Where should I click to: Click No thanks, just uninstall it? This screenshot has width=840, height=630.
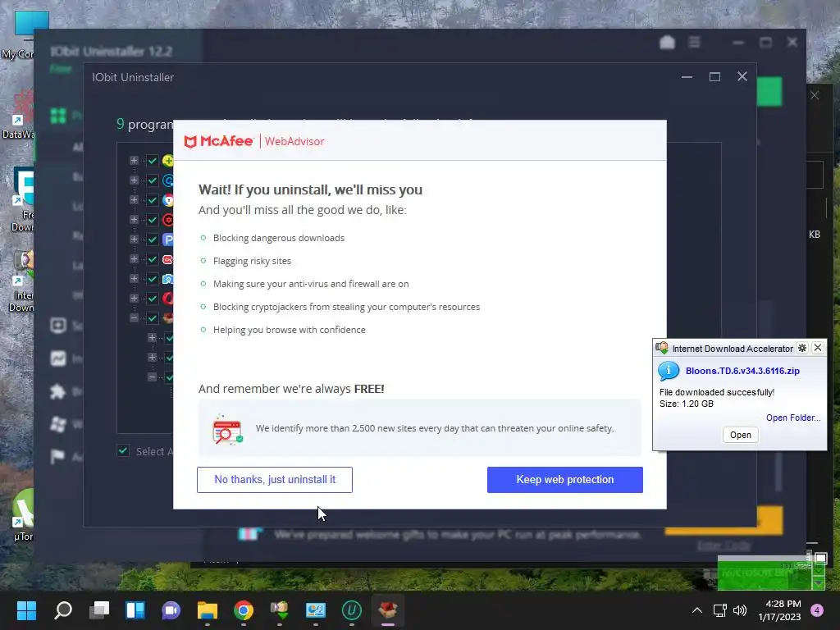point(274,479)
